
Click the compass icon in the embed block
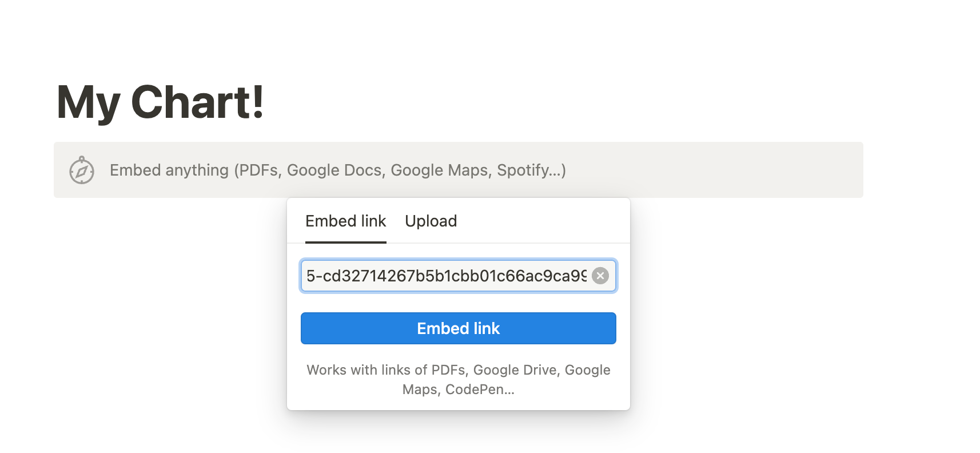[x=82, y=170]
